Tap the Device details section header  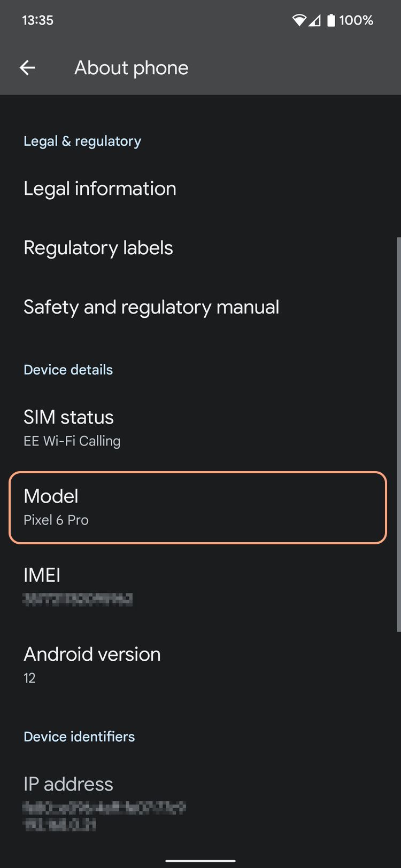click(x=68, y=370)
